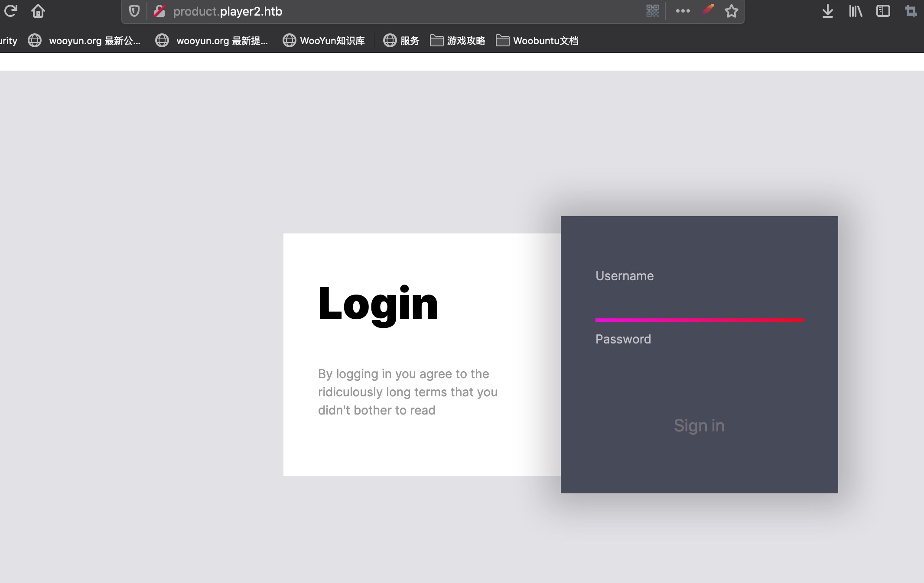Click the red pen extension icon
Screen dimensions: 924x583
pyautogui.click(x=708, y=10)
